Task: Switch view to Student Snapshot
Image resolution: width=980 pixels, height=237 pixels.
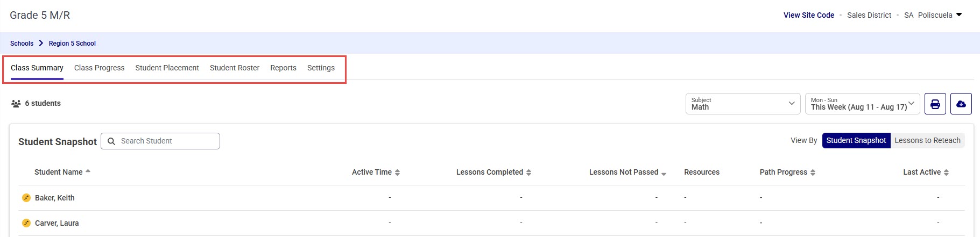Action: [x=856, y=140]
